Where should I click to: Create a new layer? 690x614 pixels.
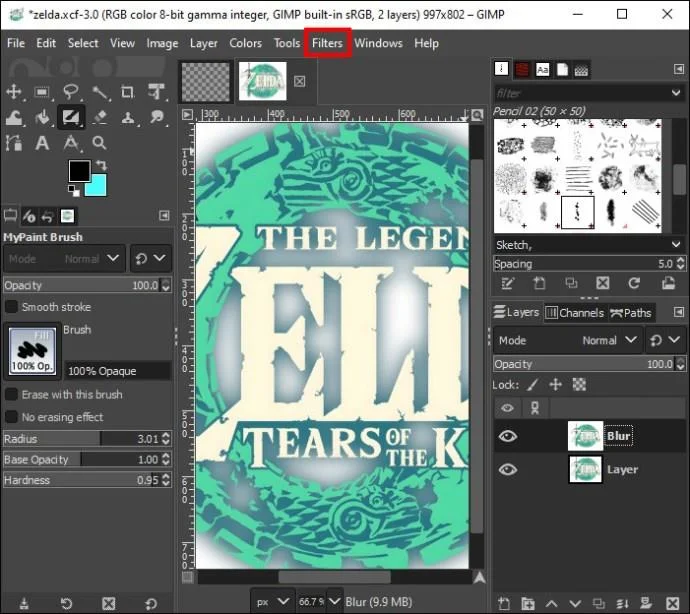click(x=504, y=603)
